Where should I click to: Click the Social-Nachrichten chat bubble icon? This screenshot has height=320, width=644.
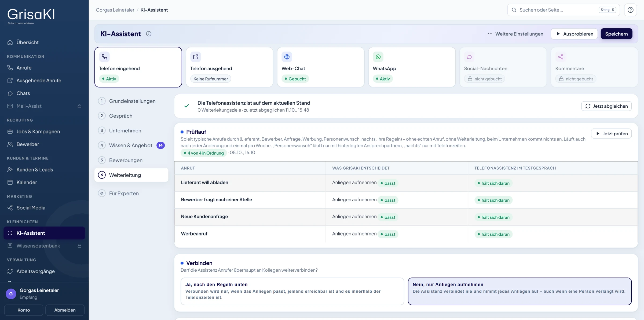(x=469, y=57)
